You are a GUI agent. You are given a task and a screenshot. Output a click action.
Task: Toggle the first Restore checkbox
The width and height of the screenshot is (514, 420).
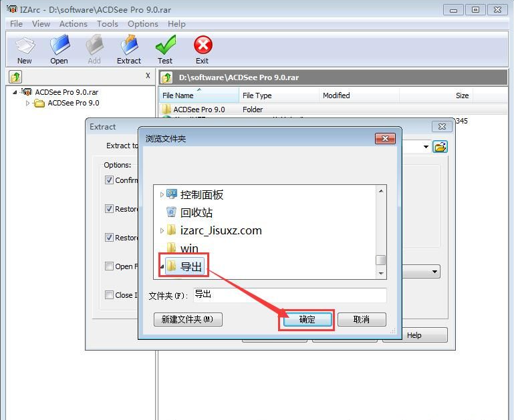click(x=109, y=208)
